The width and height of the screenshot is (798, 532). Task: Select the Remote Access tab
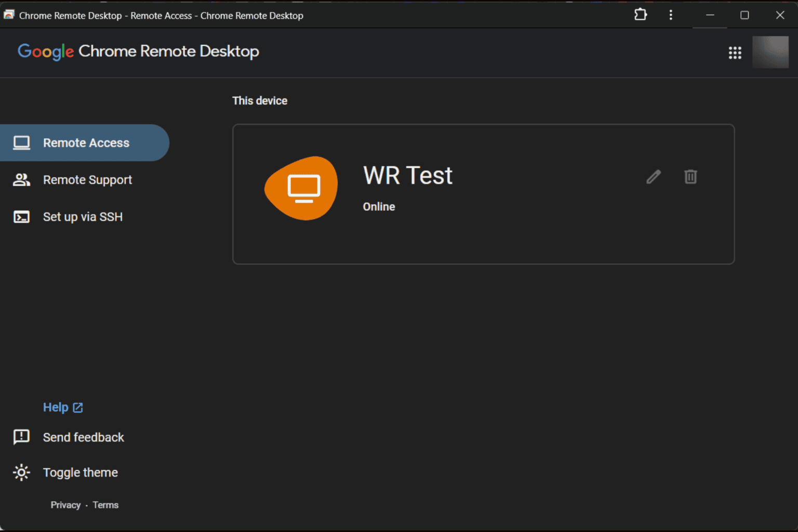(85, 143)
